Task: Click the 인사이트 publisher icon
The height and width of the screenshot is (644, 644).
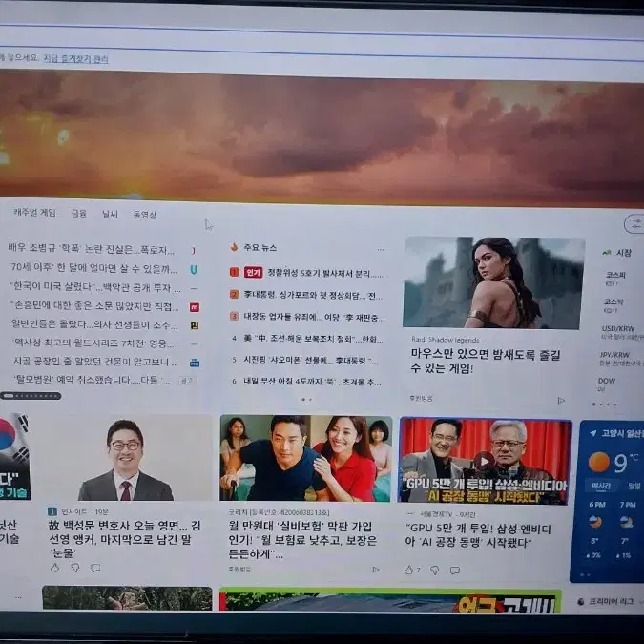Action: coord(52,511)
